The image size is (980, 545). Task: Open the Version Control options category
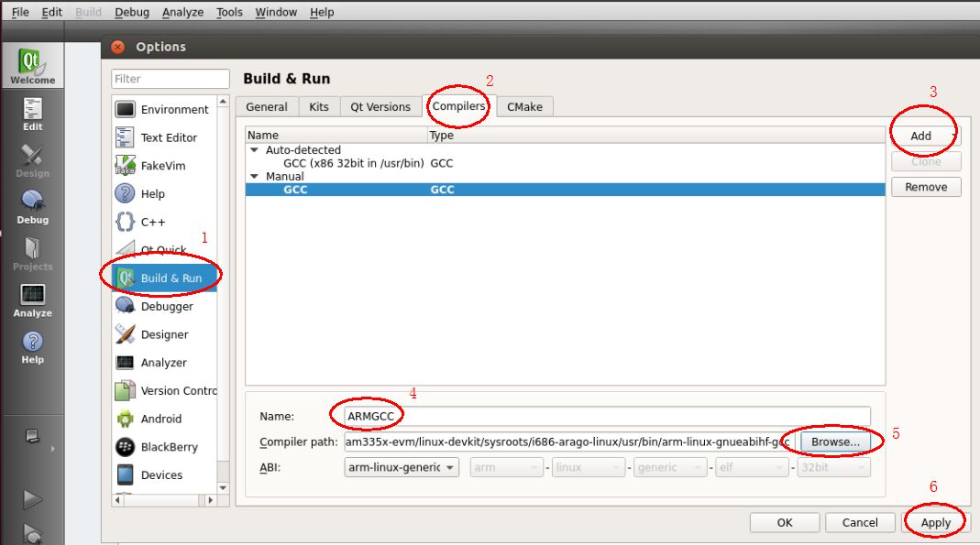tap(164, 390)
